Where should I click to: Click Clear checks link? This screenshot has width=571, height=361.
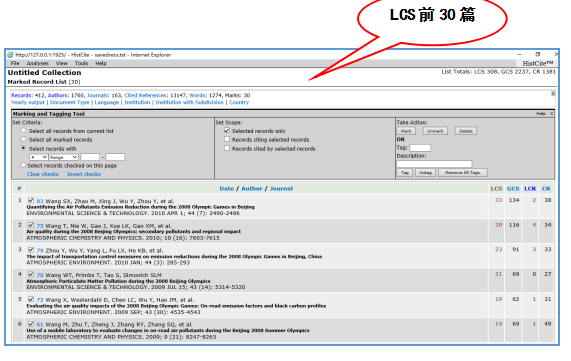43,174
